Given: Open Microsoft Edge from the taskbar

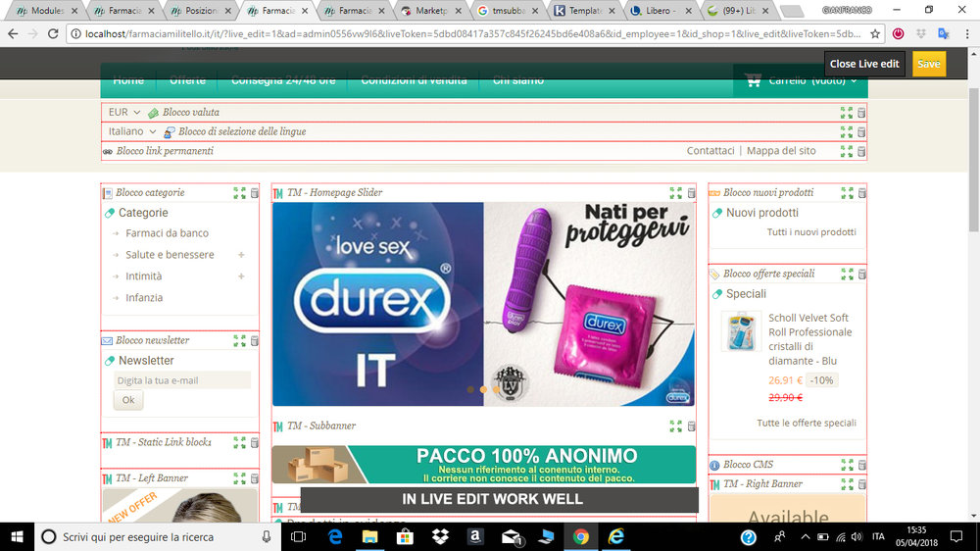Looking at the screenshot, I should [335, 536].
